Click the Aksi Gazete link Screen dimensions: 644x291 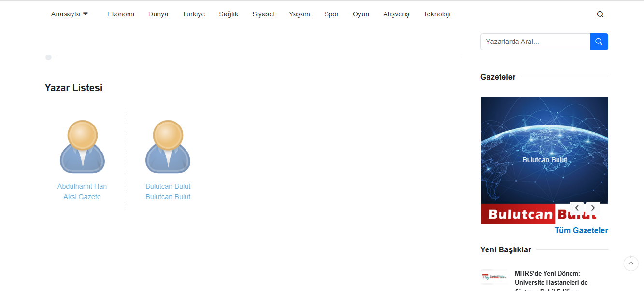(82, 197)
